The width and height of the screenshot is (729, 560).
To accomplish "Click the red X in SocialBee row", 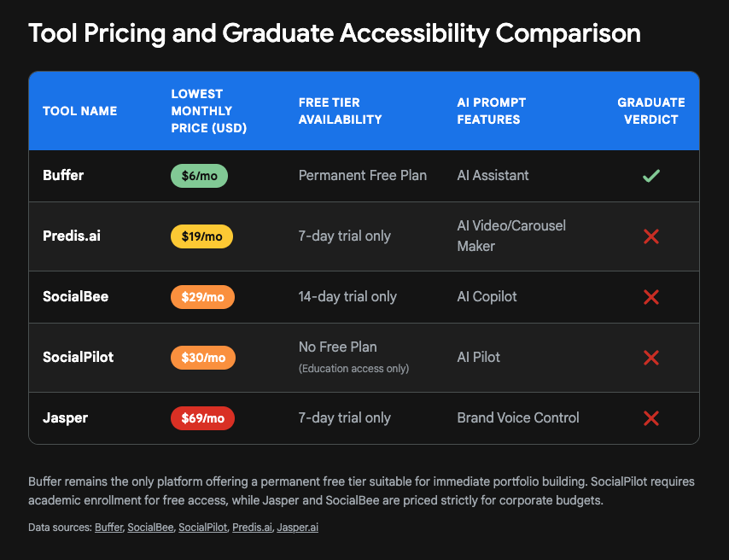I will 651,297.
